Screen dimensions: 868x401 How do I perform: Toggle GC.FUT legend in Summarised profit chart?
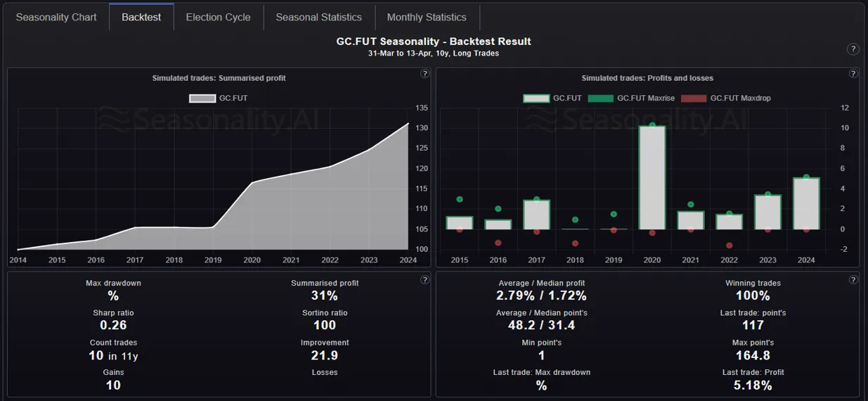[219, 98]
